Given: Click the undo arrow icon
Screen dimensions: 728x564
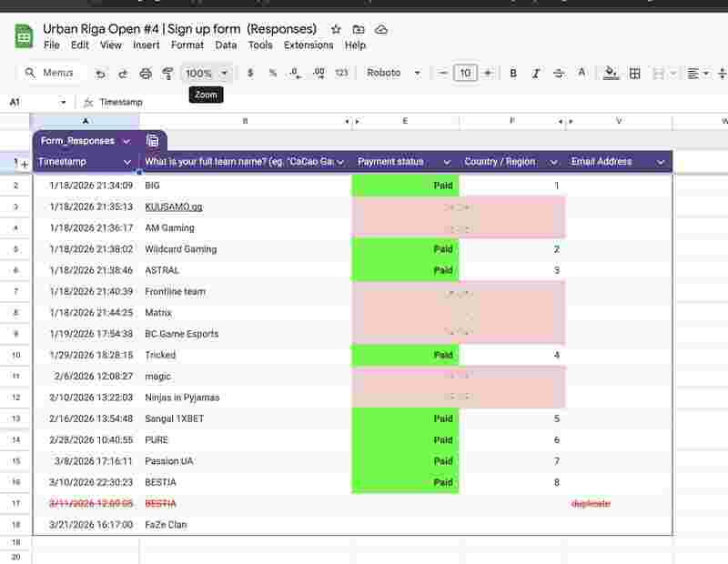Looking at the screenshot, I should coord(100,74).
